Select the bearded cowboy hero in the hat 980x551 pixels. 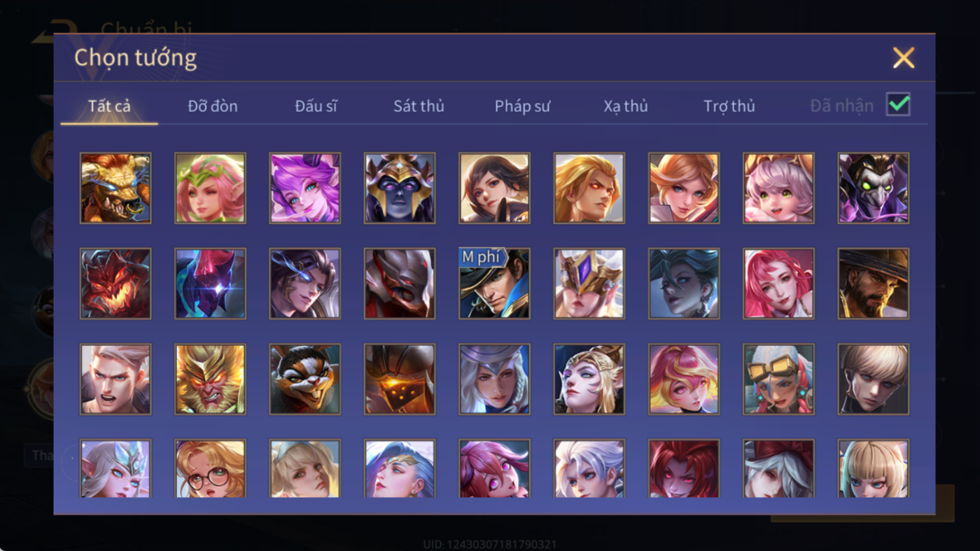click(874, 284)
